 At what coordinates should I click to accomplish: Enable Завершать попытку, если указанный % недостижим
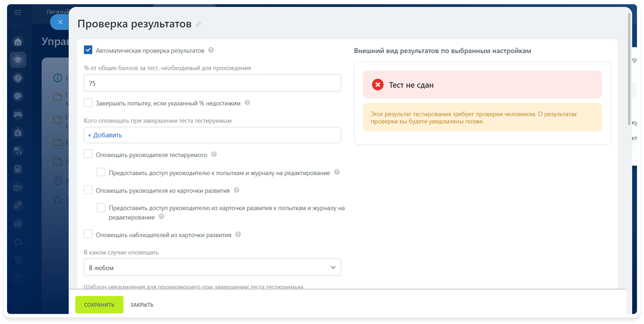click(88, 102)
